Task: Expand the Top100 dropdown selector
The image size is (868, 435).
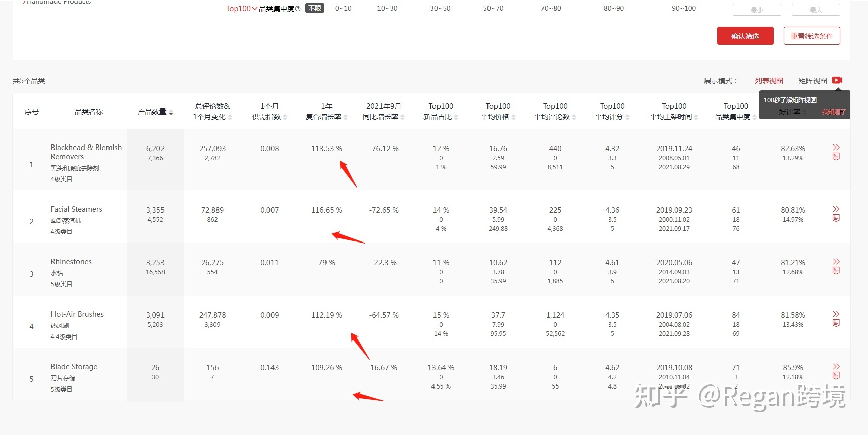Action: 241,9
